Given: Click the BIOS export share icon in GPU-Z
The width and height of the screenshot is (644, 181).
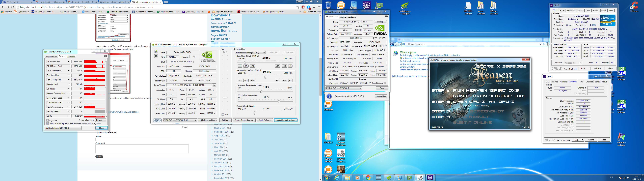Looking at the screenshot, I should click(x=375, y=38).
